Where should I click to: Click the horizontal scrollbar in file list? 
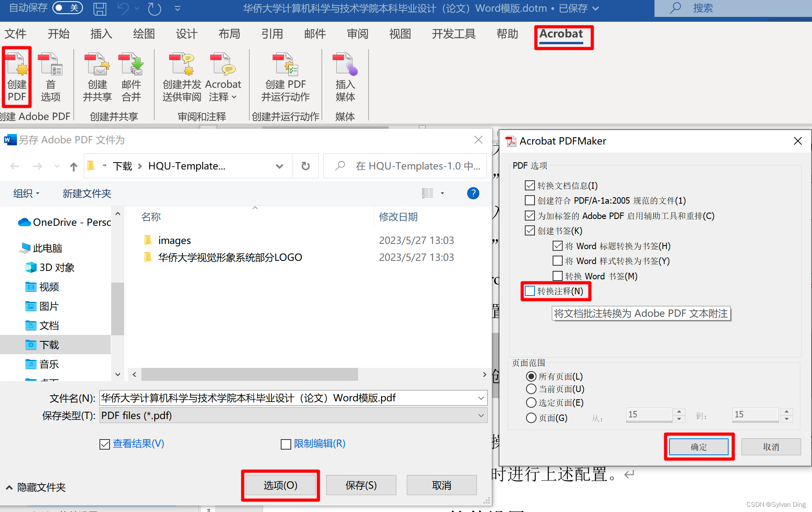point(250,374)
